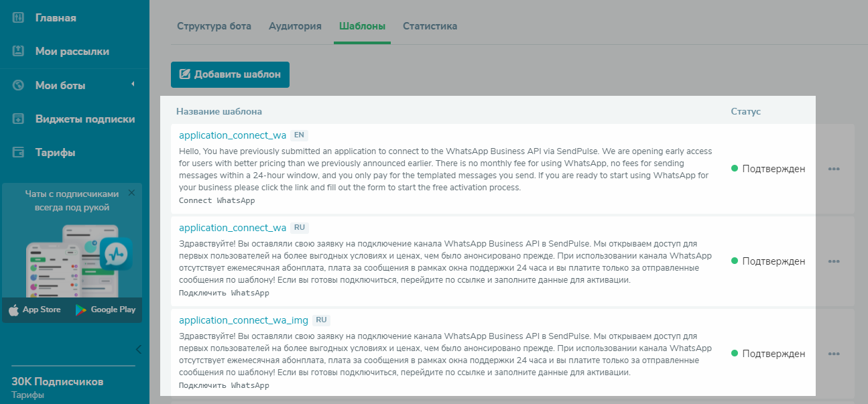Click the Добавить шаблон button
This screenshot has width=868, height=404.
pos(230,74)
